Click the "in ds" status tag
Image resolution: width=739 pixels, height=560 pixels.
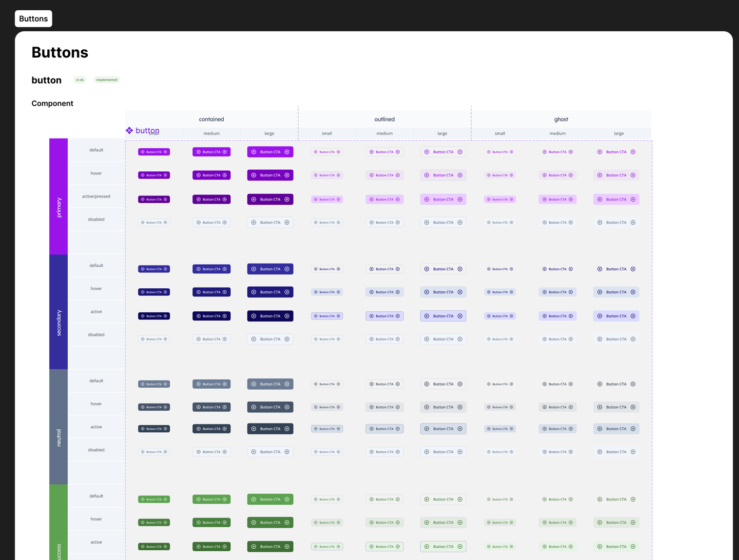pos(80,80)
